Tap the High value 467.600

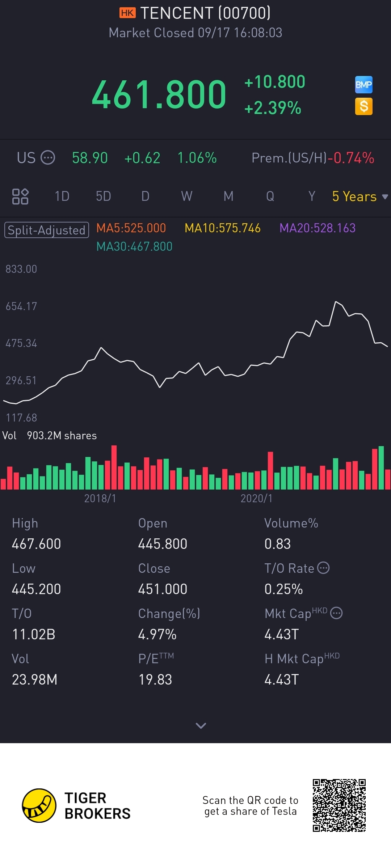click(x=37, y=544)
